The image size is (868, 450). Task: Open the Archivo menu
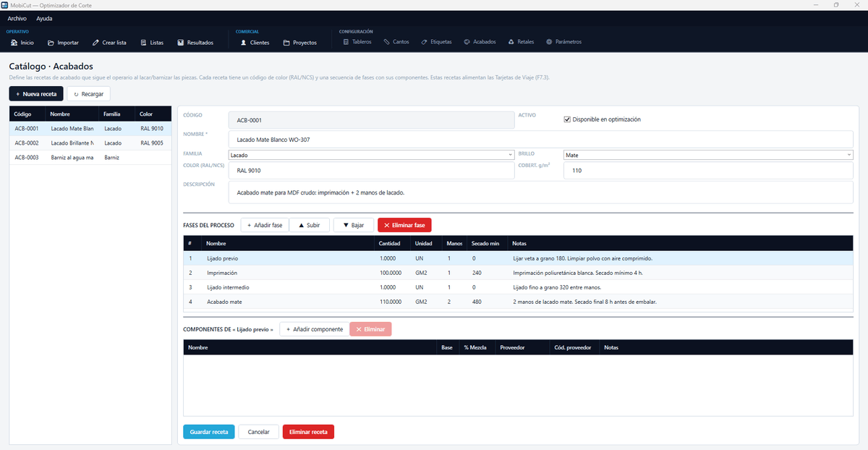tap(17, 18)
